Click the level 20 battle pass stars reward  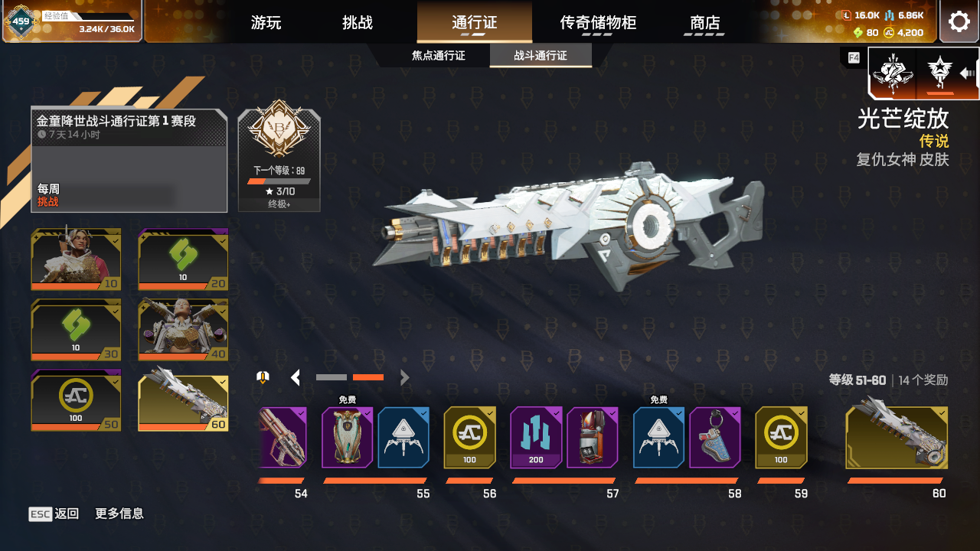(x=183, y=259)
